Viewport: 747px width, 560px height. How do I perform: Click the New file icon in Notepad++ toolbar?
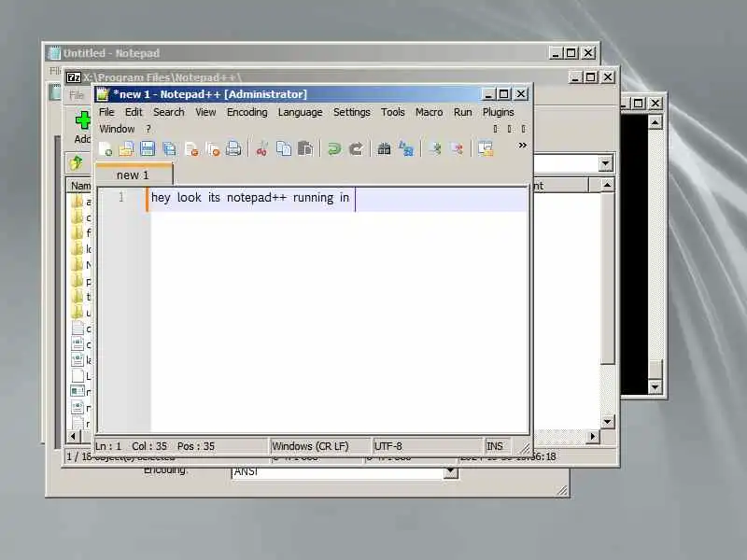tap(106, 149)
